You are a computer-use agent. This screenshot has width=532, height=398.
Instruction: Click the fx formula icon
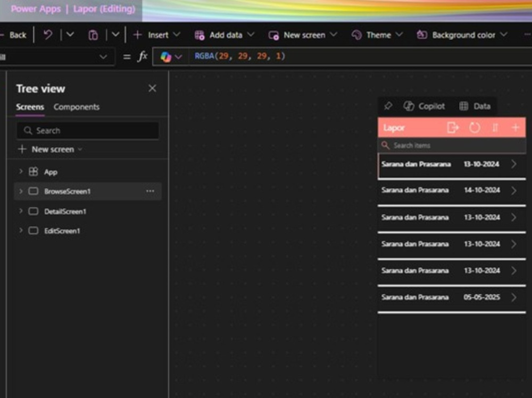(x=143, y=56)
